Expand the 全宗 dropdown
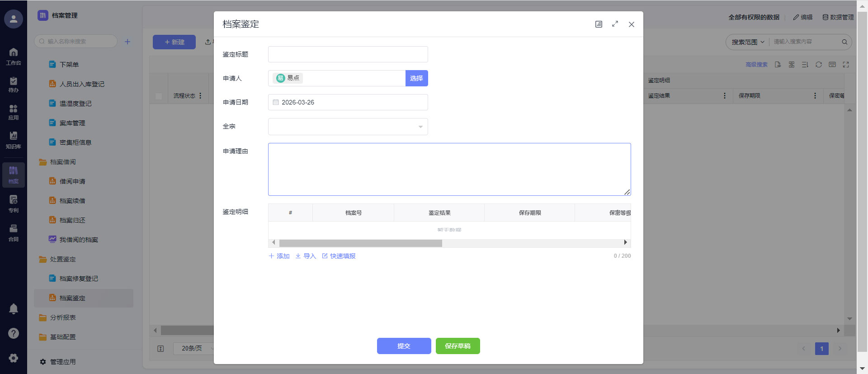The height and width of the screenshot is (374, 868). [348, 127]
